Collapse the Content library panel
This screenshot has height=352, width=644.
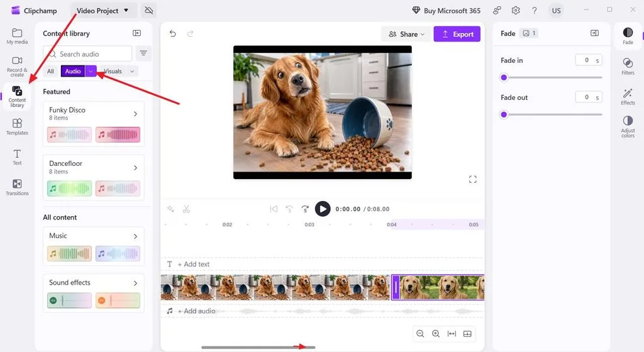click(x=136, y=33)
